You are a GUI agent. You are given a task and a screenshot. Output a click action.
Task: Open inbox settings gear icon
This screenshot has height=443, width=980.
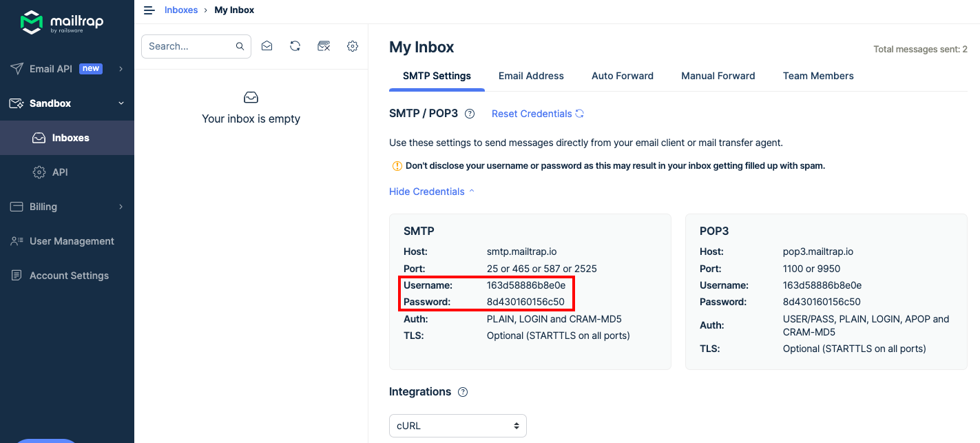point(353,46)
